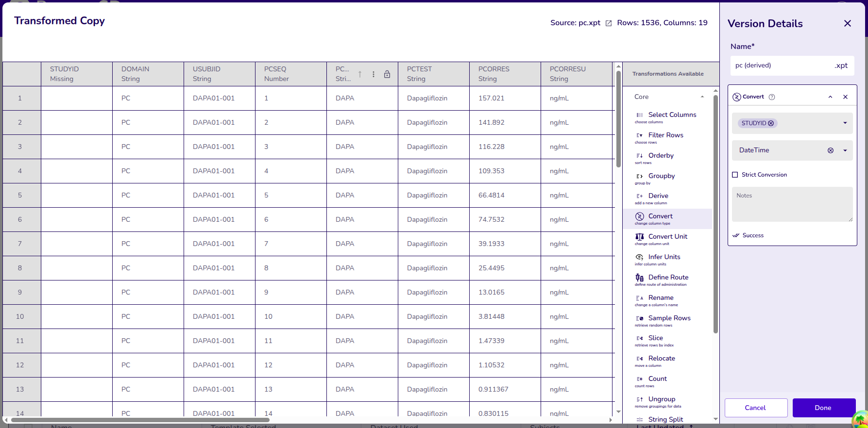Select the Define Route transformation
This screenshot has height=428, width=868.
[x=668, y=278]
